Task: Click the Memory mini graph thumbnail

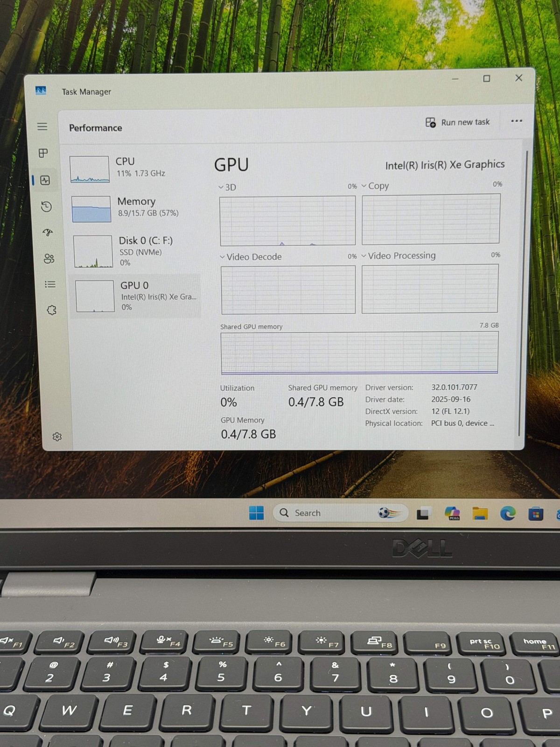Action: [x=91, y=209]
